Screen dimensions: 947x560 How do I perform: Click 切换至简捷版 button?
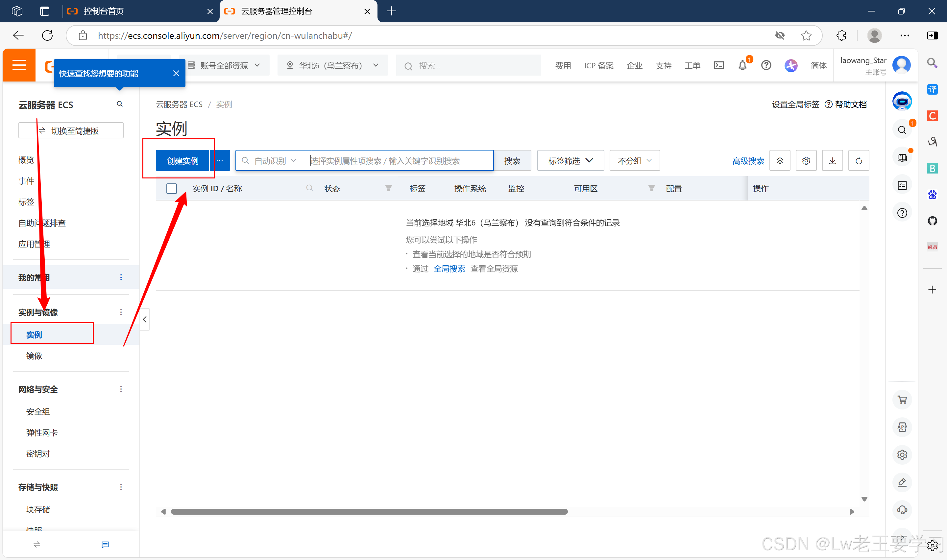(71, 130)
